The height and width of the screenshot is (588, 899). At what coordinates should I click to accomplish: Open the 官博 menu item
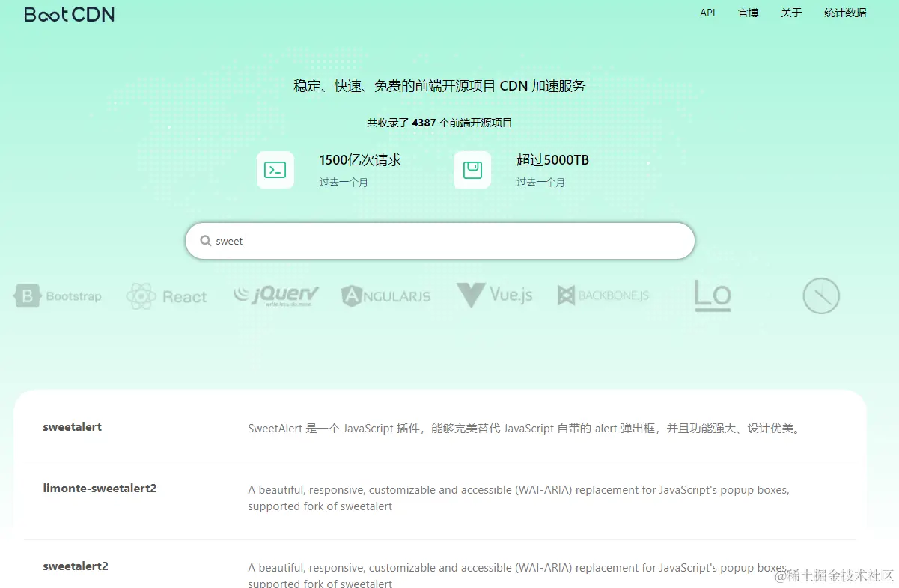coord(749,13)
